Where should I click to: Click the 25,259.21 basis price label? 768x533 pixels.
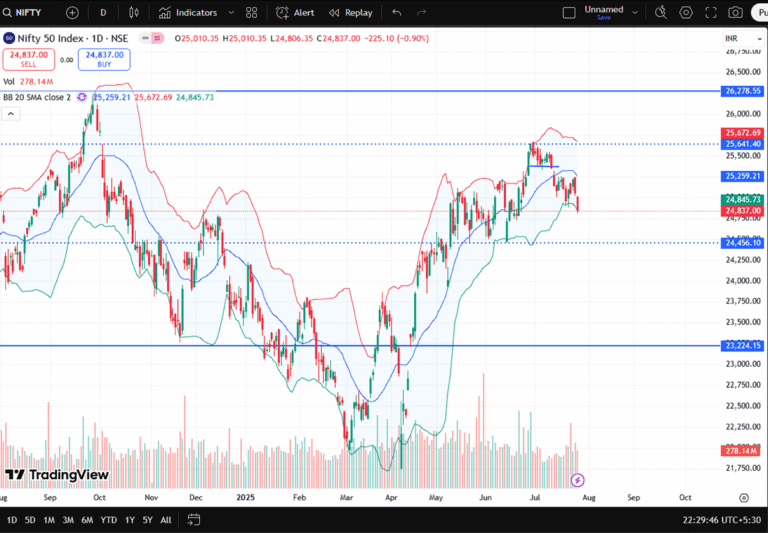coord(743,176)
